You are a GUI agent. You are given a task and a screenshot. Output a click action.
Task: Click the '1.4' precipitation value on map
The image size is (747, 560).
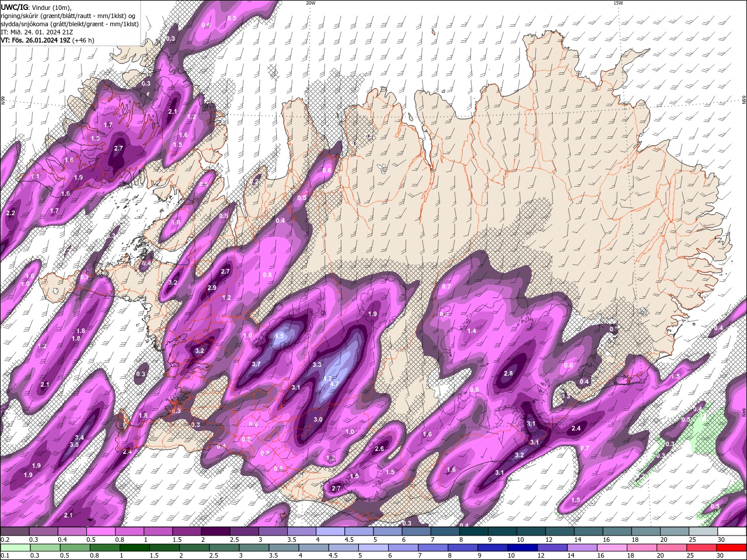472,331
